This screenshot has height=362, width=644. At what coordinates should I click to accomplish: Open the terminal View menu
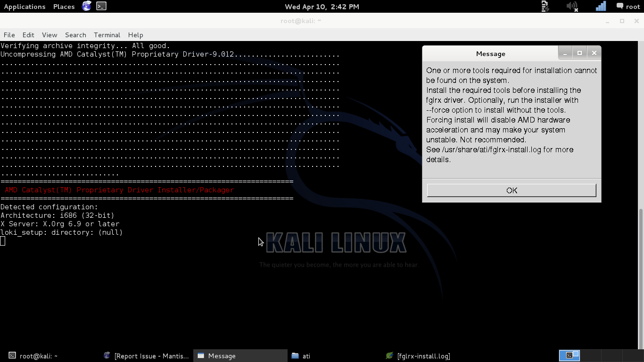50,35
